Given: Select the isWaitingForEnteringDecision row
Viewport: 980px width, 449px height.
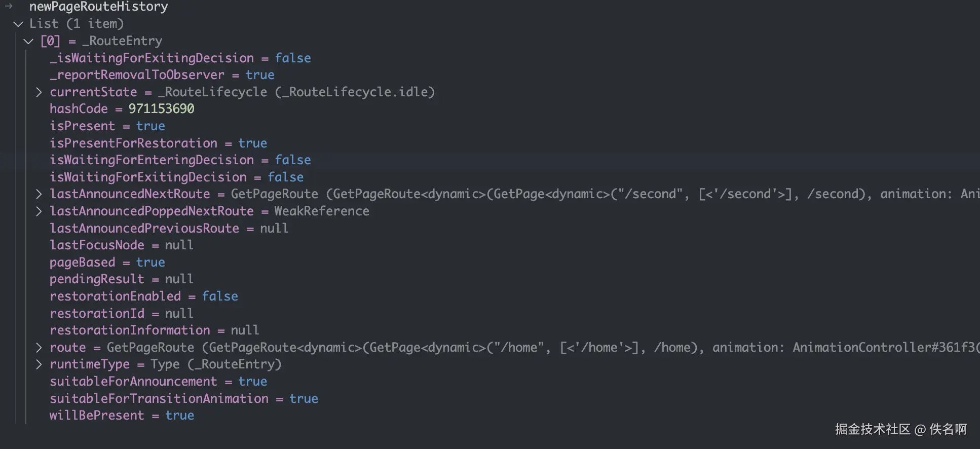Looking at the screenshot, I should pyautogui.click(x=152, y=160).
